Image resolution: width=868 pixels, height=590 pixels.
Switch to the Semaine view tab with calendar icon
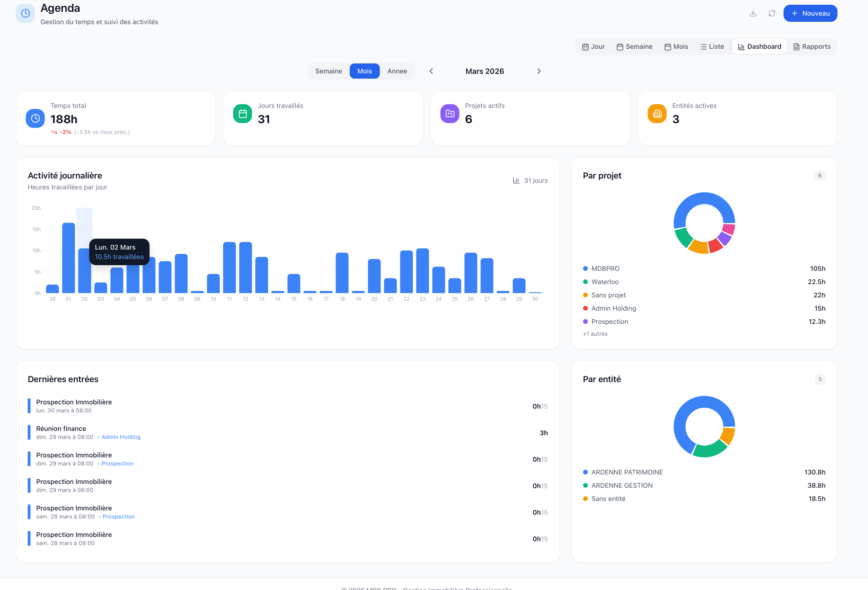tap(634, 46)
